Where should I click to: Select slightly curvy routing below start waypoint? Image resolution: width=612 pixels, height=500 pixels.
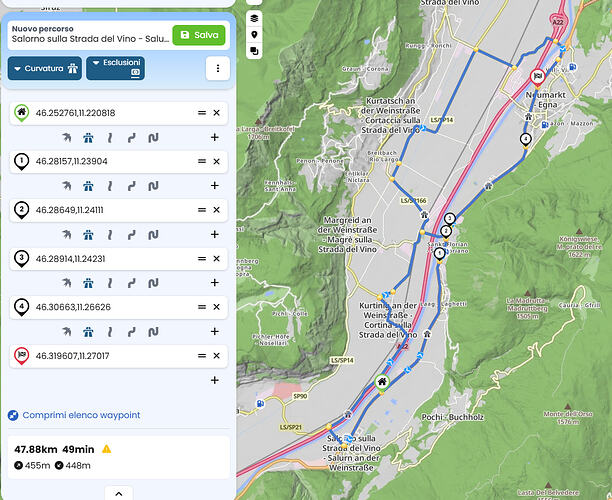(110, 137)
